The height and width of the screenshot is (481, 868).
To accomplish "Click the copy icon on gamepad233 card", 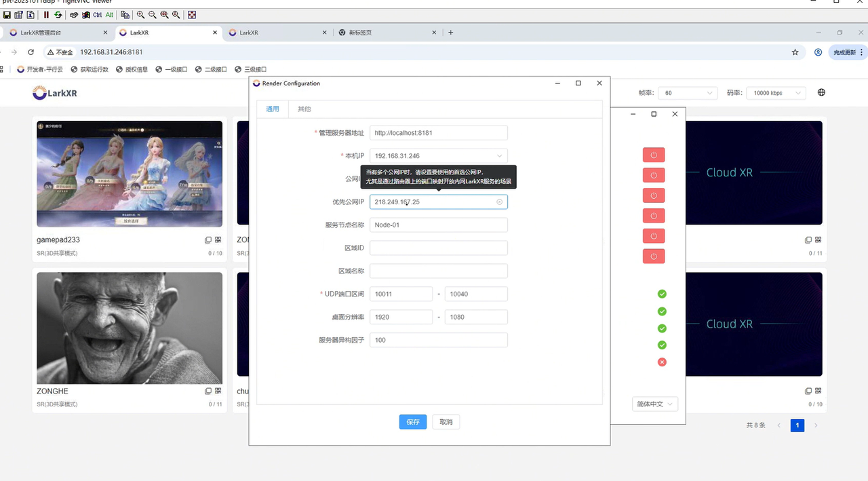I will click(x=208, y=240).
